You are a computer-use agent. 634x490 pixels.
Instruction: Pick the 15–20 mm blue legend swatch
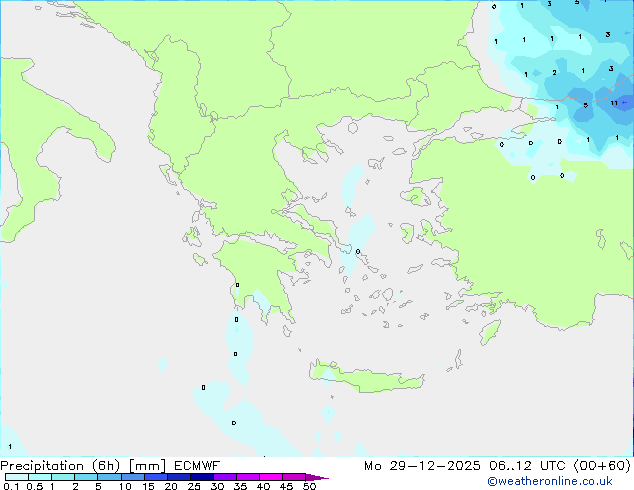click(x=156, y=477)
